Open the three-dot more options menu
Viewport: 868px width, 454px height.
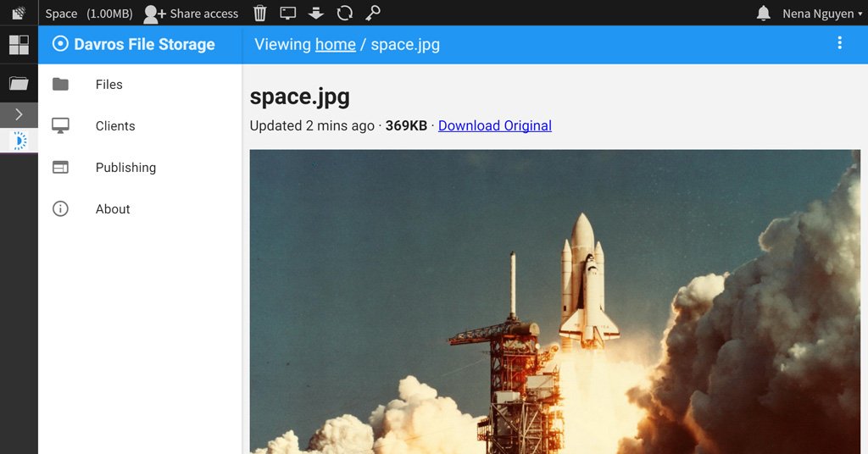coord(840,43)
